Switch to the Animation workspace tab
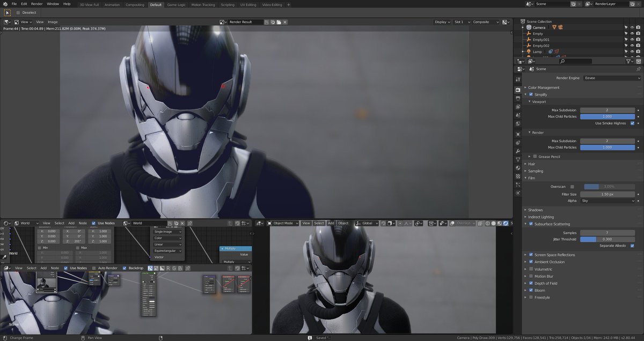The width and height of the screenshot is (644, 341). pyautogui.click(x=112, y=4)
